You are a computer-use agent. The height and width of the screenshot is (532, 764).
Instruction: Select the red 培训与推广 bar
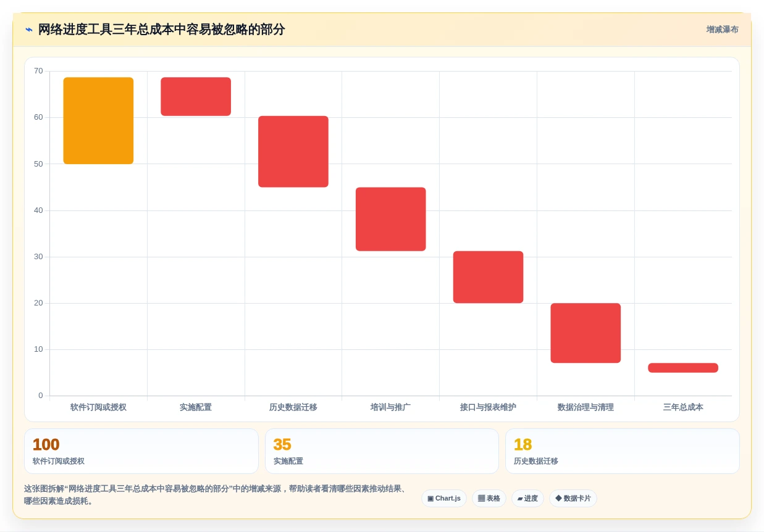391,219
